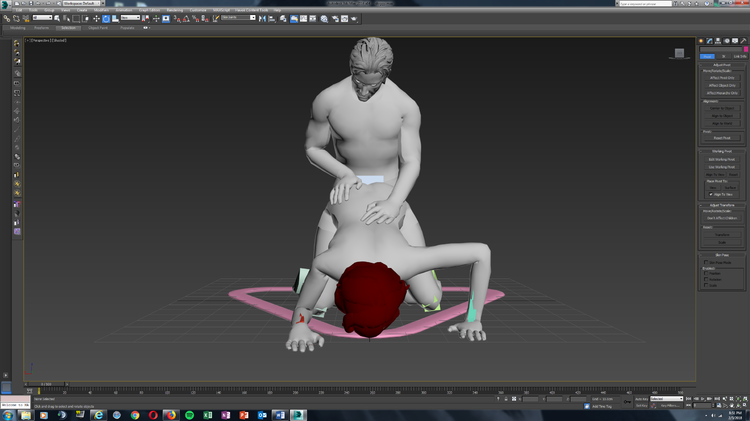Image resolution: width=750 pixels, height=421 pixels.
Task: Collapse the Adjust Transform rollout
Action: coord(722,205)
